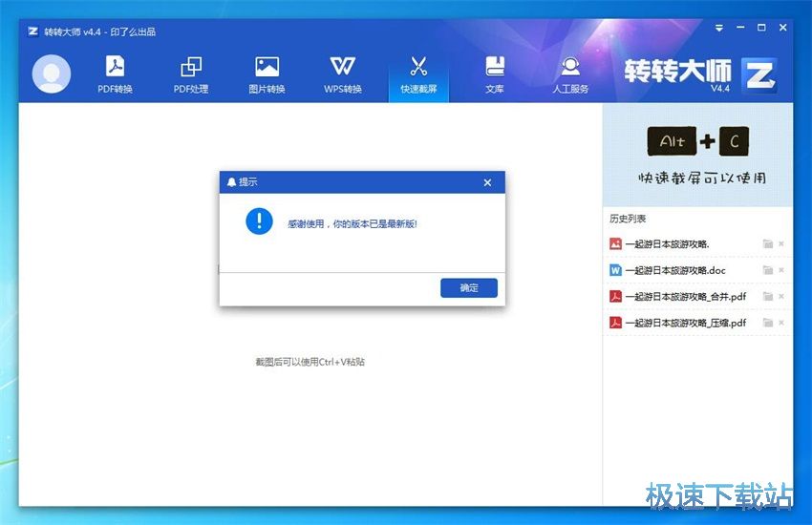This screenshot has width=812, height=525.
Task: Remove _合并.pdf from history
Action: coord(781,296)
